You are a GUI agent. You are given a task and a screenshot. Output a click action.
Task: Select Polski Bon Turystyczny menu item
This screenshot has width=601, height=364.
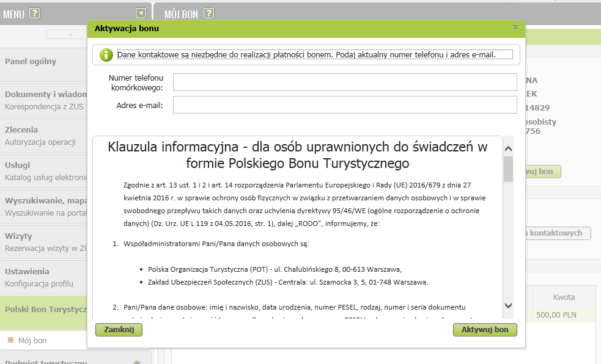pyautogui.click(x=43, y=313)
